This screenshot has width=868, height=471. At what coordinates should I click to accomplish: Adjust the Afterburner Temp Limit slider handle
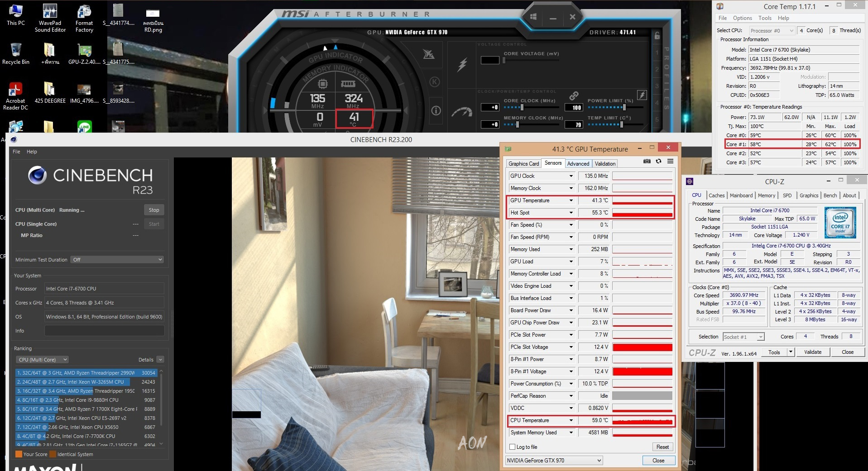coord(621,124)
